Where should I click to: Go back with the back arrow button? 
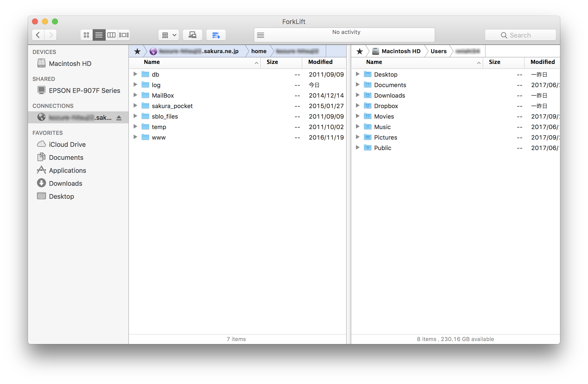coord(38,35)
